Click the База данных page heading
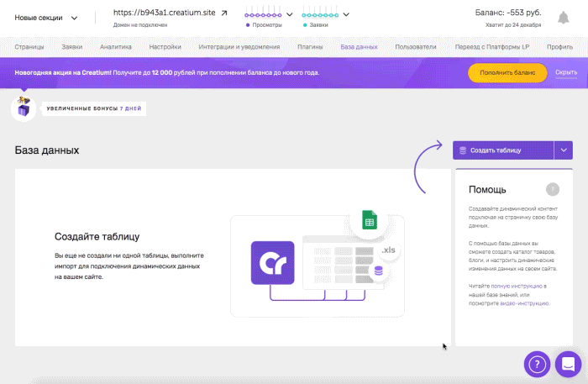The width and height of the screenshot is (588, 384). (47, 150)
